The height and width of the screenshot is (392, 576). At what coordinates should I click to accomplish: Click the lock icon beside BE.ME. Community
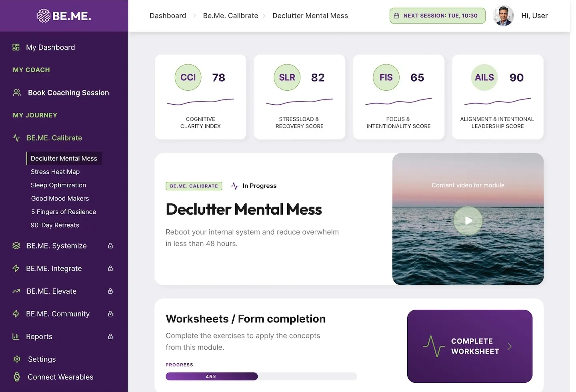point(110,314)
